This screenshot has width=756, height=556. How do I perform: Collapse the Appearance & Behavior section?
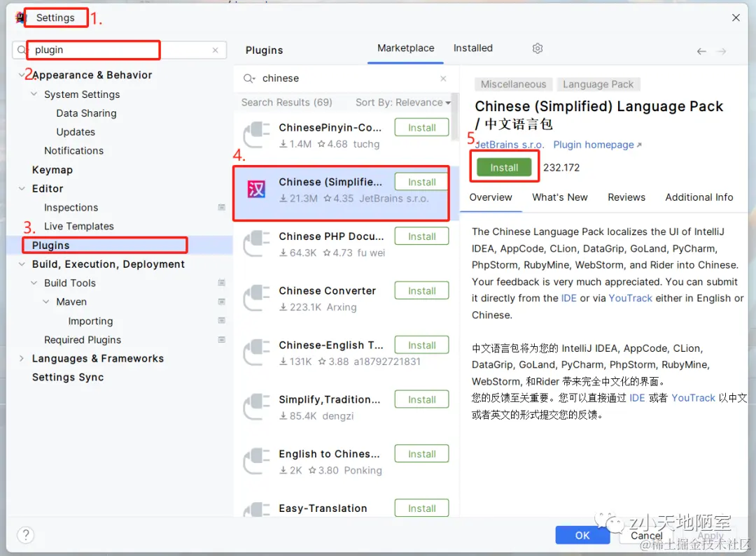(21, 75)
